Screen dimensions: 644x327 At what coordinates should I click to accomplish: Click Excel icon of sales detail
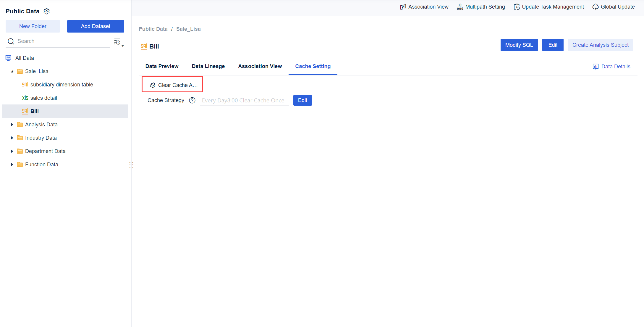[25, 98]
